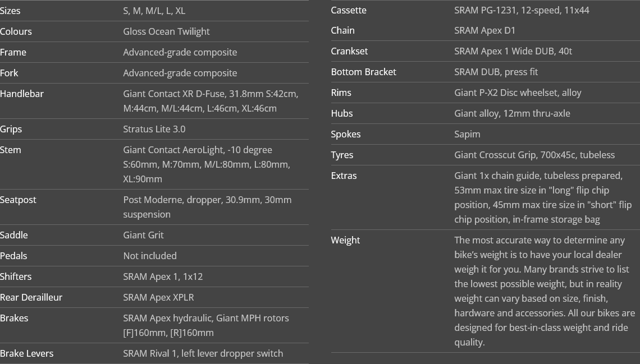Click the Stem row label

[x=11, y=150]
